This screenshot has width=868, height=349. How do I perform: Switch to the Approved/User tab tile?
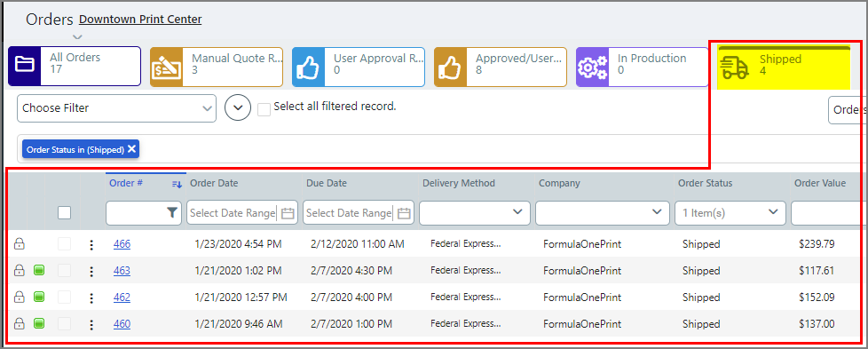tap(501, 67)
